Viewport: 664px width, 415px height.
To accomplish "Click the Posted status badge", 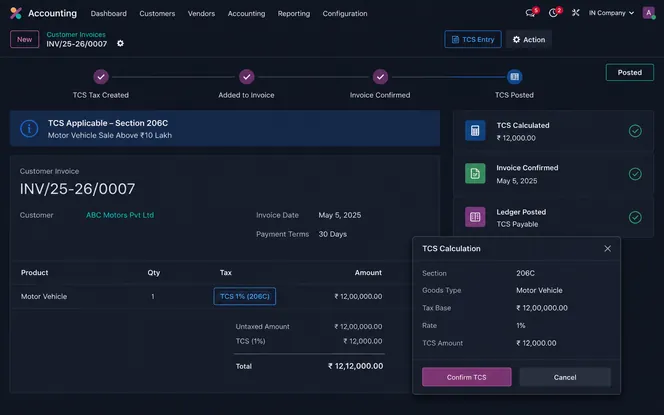I will [630, 72].
